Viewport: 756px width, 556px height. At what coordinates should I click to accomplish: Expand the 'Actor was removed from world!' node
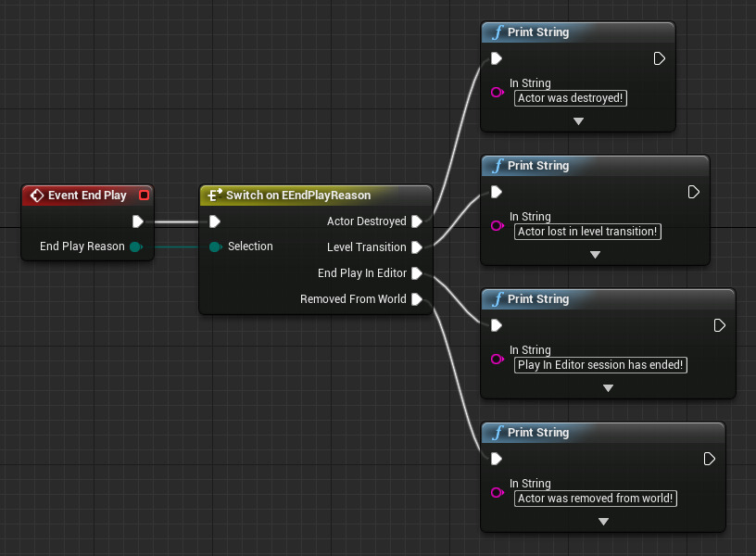[603, 522]
